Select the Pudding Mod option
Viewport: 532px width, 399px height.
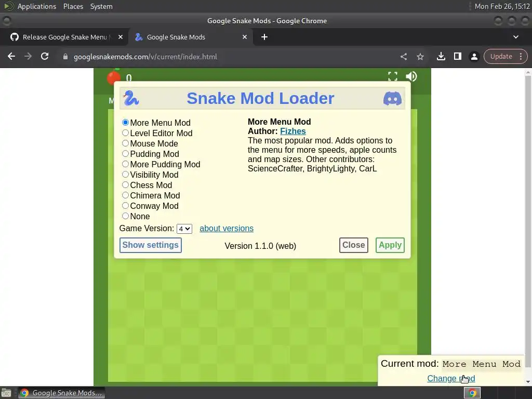click(125, 154)
